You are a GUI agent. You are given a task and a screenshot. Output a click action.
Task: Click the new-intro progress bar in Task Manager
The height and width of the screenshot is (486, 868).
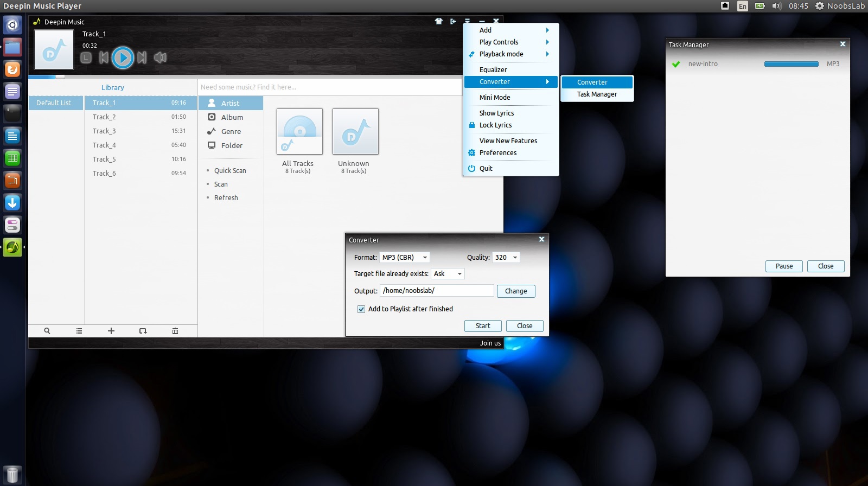792,64
